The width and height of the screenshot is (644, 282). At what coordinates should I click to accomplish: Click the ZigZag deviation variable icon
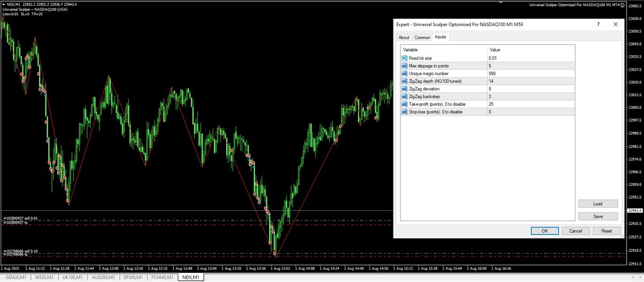tap(404, 89)
